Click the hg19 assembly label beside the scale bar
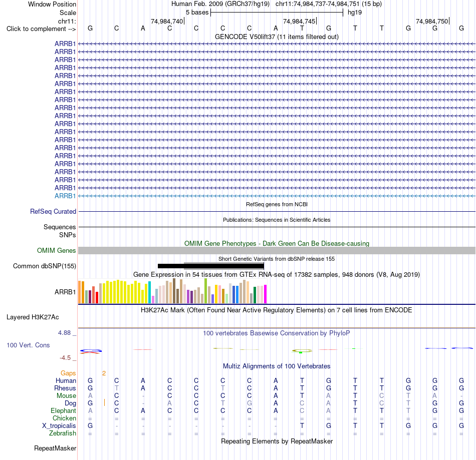Screen dimensions: 476x460 click(355, 13)
